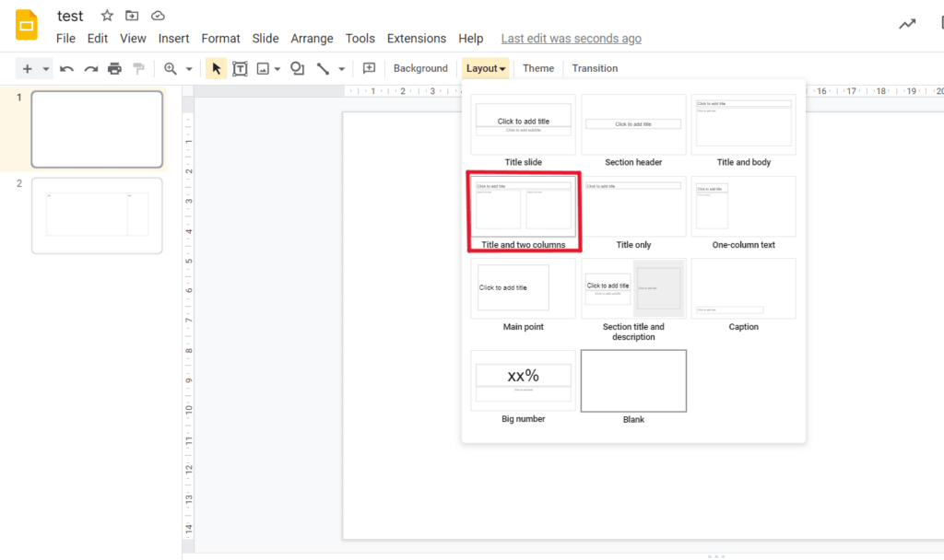The width and height of the screenshot is (944, 560).
Task: Open the Format menu
Action: pyautogui.click(x=220, y=39)
